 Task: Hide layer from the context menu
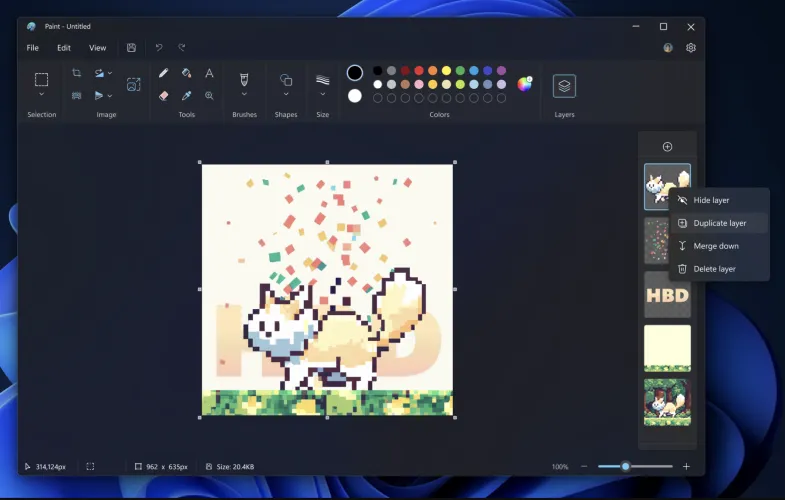[711, 200]
